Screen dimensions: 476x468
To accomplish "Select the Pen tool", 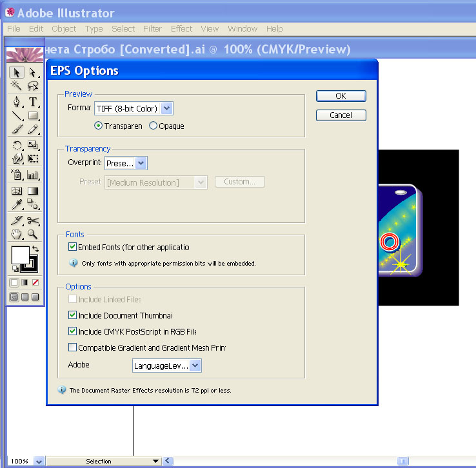I will pos(16,102).
